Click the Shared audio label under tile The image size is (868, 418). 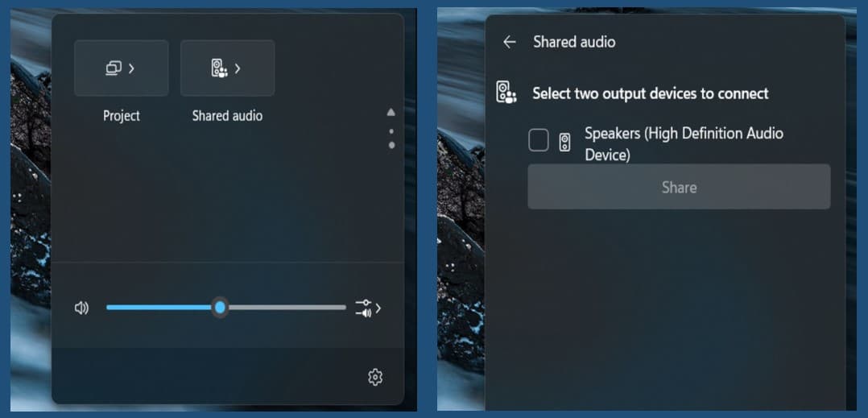point(228,116)
